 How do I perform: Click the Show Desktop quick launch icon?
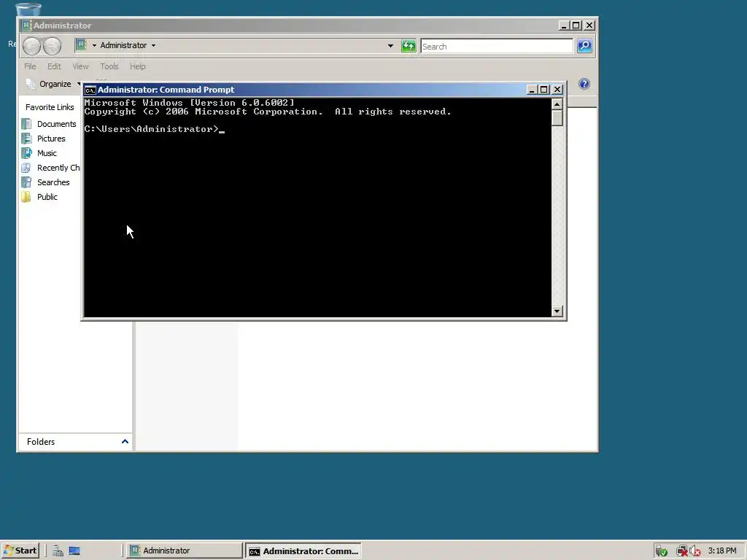click(x=74, y=551)
